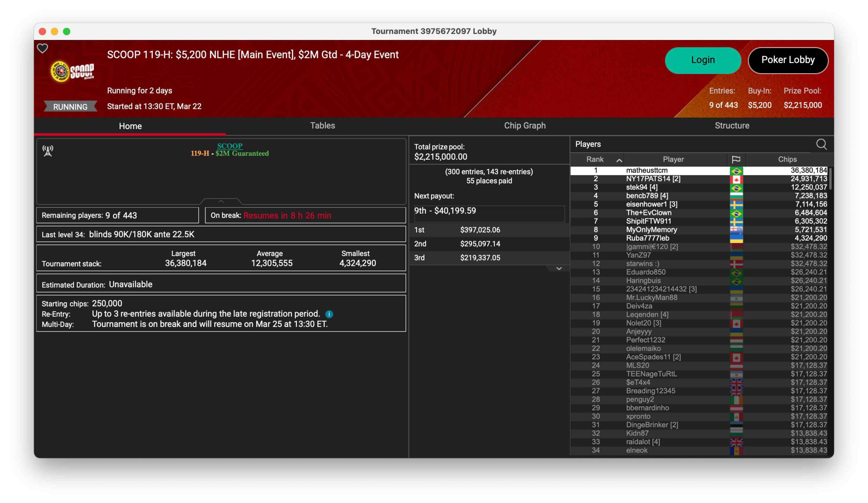Click NY17PATS14's Canada flag icon
868x503 pixels.
[736, 179]
